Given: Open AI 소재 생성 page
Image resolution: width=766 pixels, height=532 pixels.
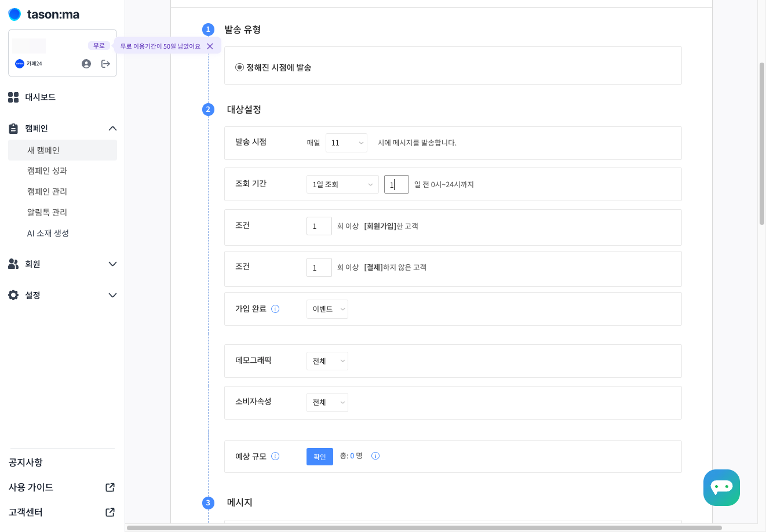Looking at the screenshot, I should click(48, 234).
